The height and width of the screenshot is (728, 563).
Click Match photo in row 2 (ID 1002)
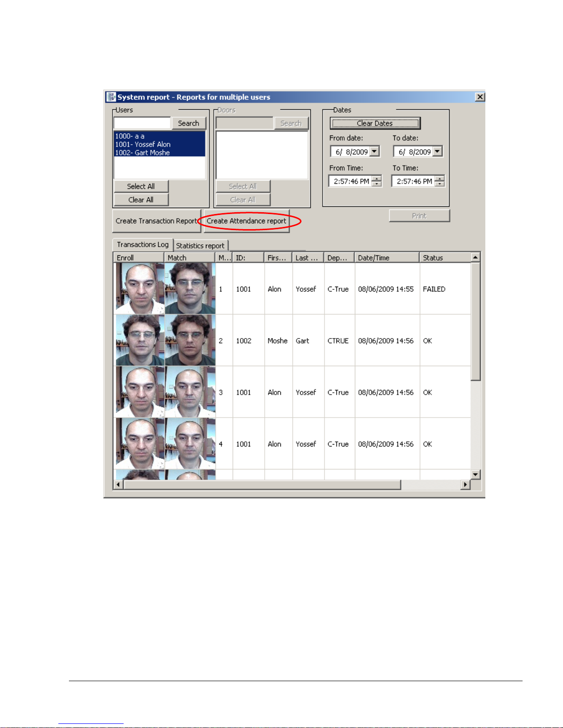point(190,340)
